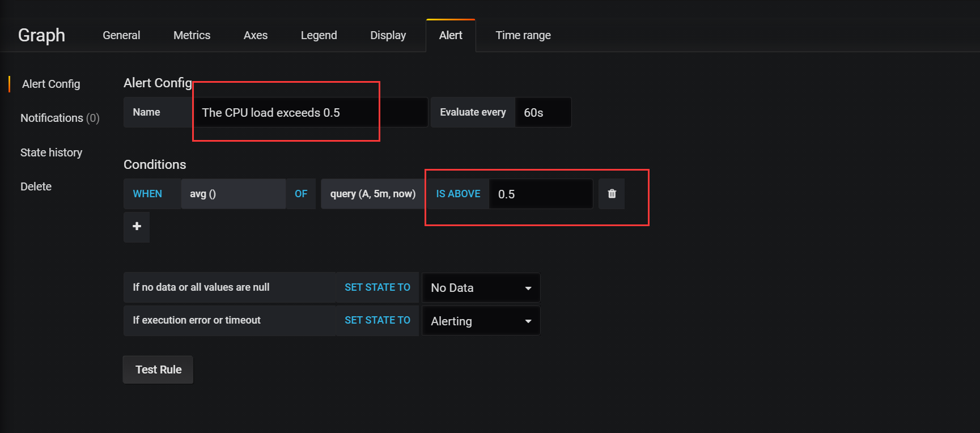
Task: Open the Axes tab
Action: [256, 35]
